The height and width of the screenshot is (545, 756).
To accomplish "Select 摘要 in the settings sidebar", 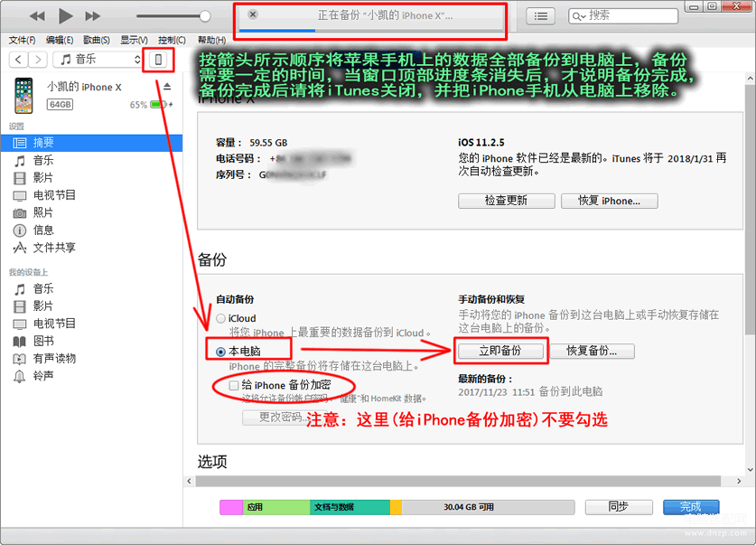I will pos(91,143).
